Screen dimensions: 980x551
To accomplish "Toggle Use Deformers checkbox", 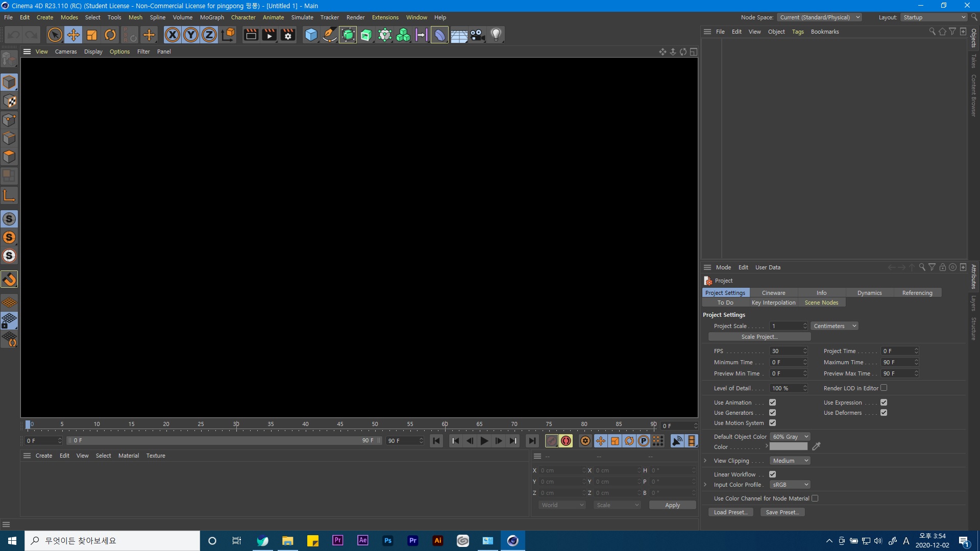I will tap(884, 413).
